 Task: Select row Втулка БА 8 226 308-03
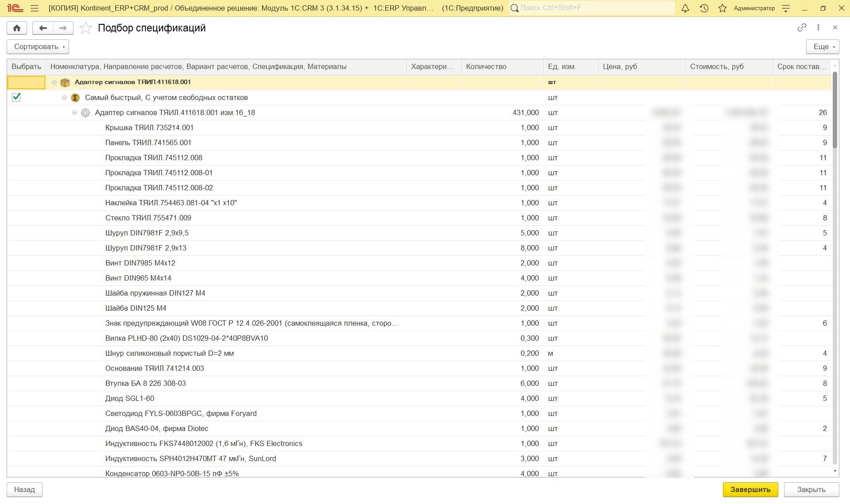tap(419, 384)
